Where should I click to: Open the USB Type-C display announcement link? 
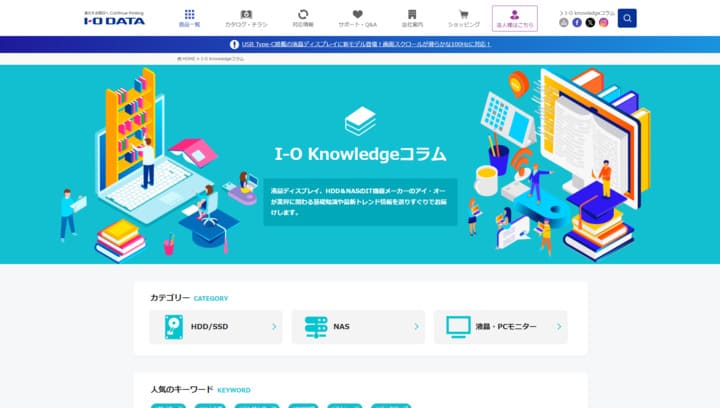click(x=366, y=44)
